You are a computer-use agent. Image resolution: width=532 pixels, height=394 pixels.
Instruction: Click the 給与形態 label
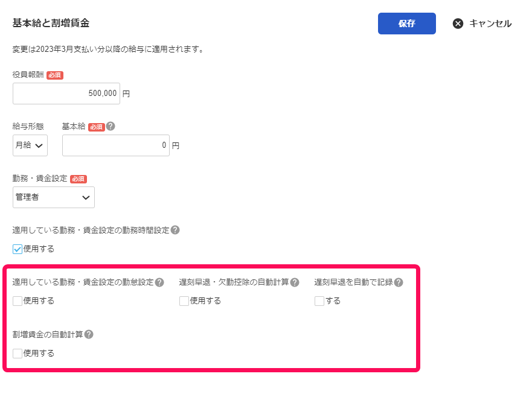click(x=28, y=126)
